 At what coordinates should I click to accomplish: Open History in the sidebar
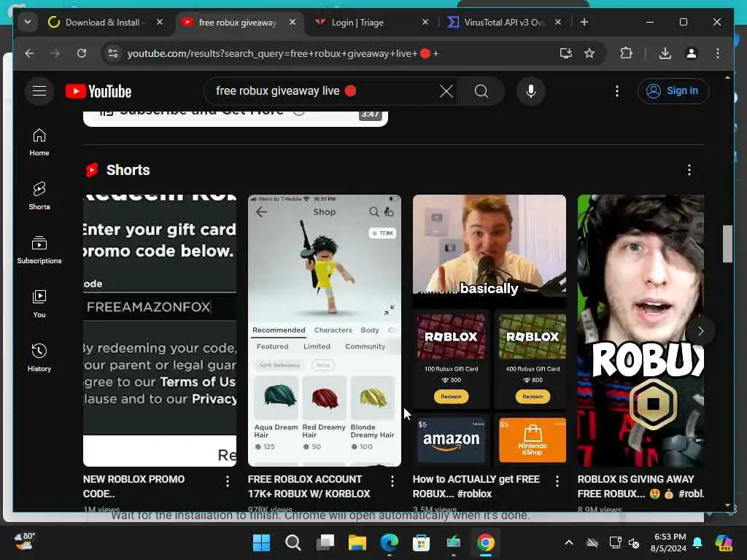pos(39,357)
